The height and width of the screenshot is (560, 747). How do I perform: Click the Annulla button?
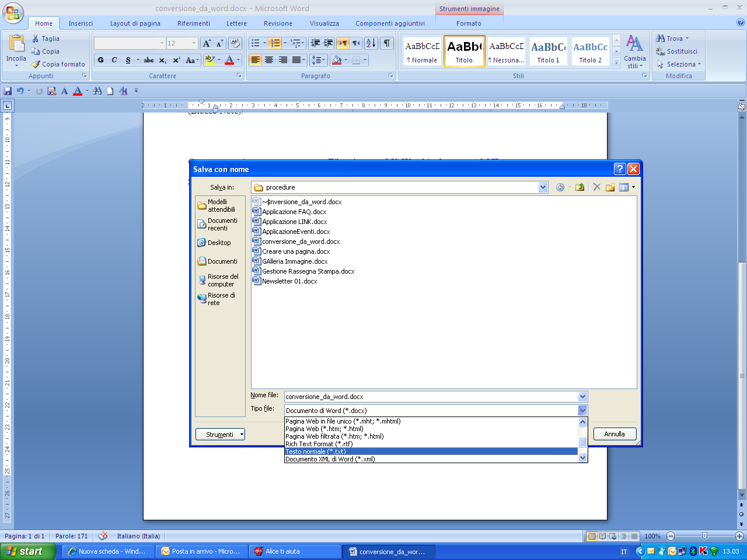[x=615, y=434]
